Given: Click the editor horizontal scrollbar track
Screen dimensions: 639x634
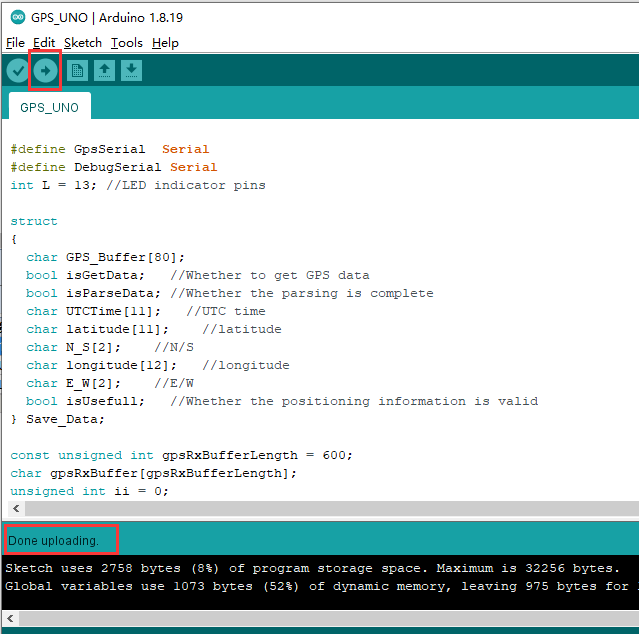Looking at the screenshot, I should coord(332,508).
